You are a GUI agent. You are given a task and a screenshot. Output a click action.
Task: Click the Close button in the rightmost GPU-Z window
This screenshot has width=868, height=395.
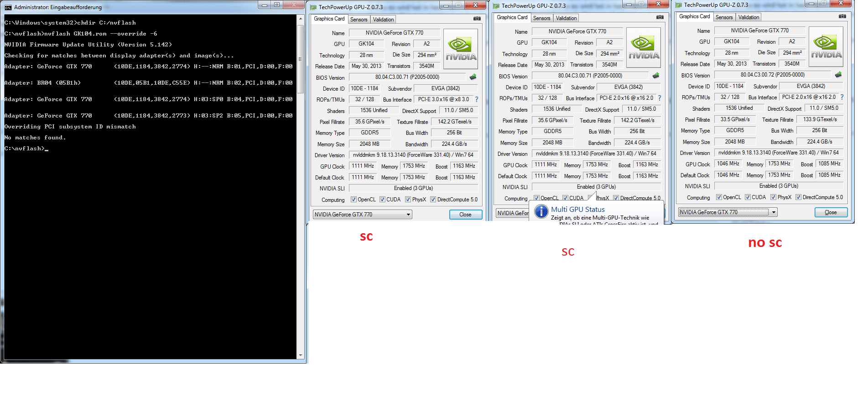pyautogui.click(x=831, y=212)
